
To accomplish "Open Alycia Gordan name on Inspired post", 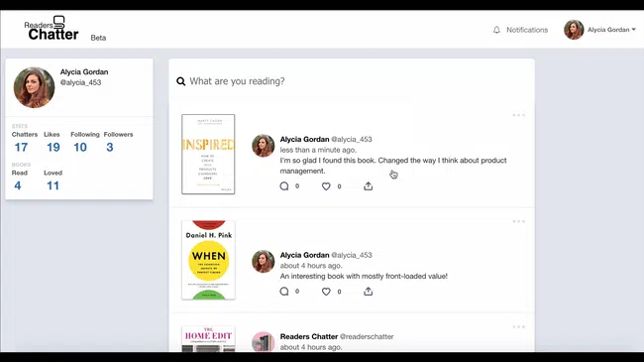I will pyautogui.click(x=304, y=139).
